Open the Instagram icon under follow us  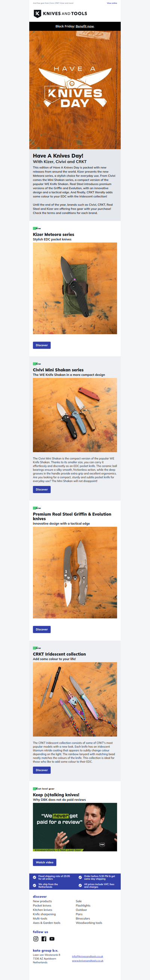pos(36,939)
